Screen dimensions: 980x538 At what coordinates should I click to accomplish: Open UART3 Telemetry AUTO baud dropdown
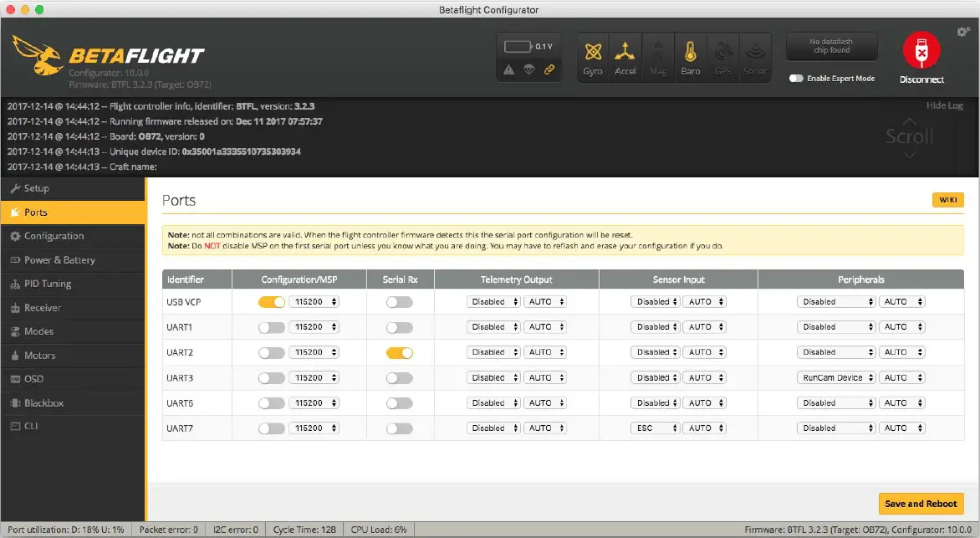point(545,378)
